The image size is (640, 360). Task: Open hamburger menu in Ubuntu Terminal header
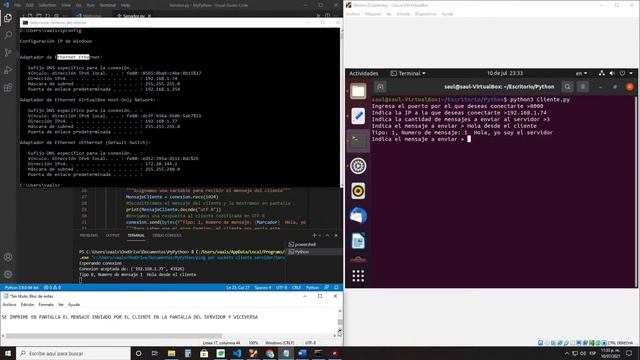583,87
